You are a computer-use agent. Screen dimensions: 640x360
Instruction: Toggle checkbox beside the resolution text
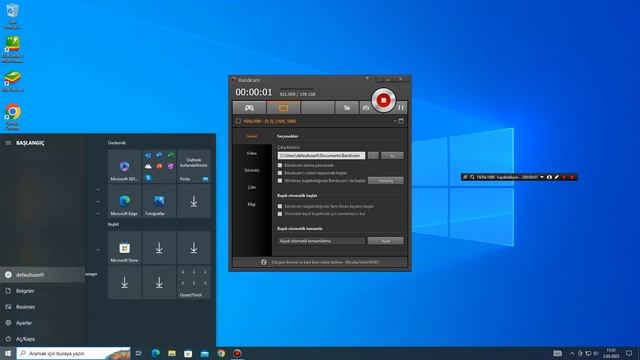point(238,121)
